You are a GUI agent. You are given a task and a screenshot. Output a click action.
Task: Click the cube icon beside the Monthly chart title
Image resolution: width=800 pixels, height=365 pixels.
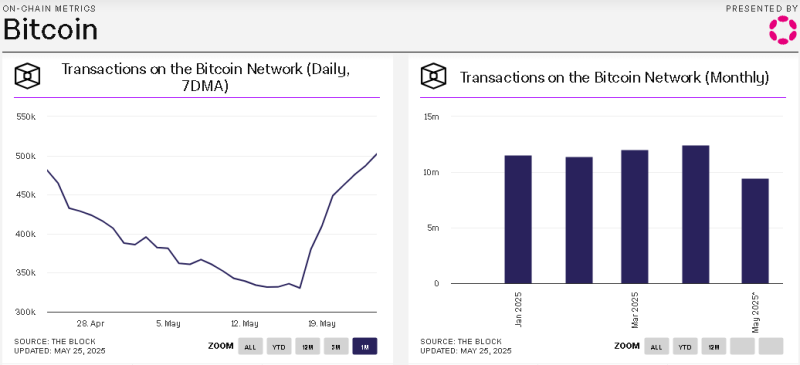[433, 76]
